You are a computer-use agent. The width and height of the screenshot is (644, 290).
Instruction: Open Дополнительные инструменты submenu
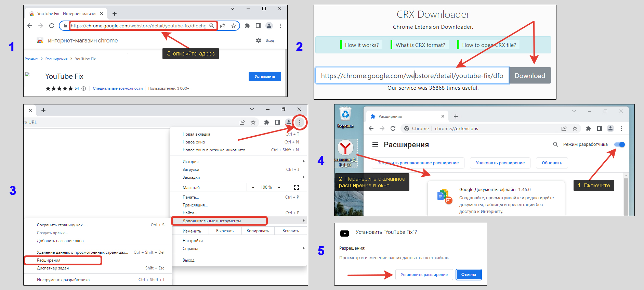(239, 221)
